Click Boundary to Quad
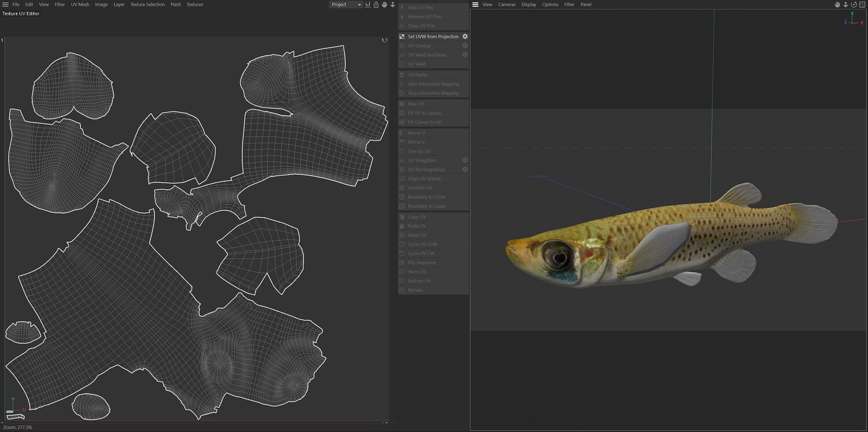 [x=426, y=206]
